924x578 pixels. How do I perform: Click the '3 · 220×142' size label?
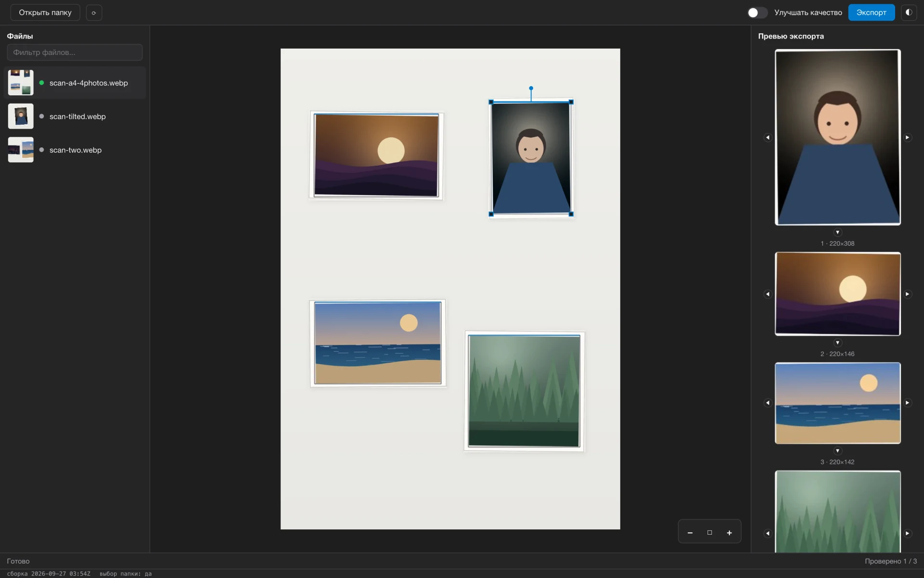point(837,462)
